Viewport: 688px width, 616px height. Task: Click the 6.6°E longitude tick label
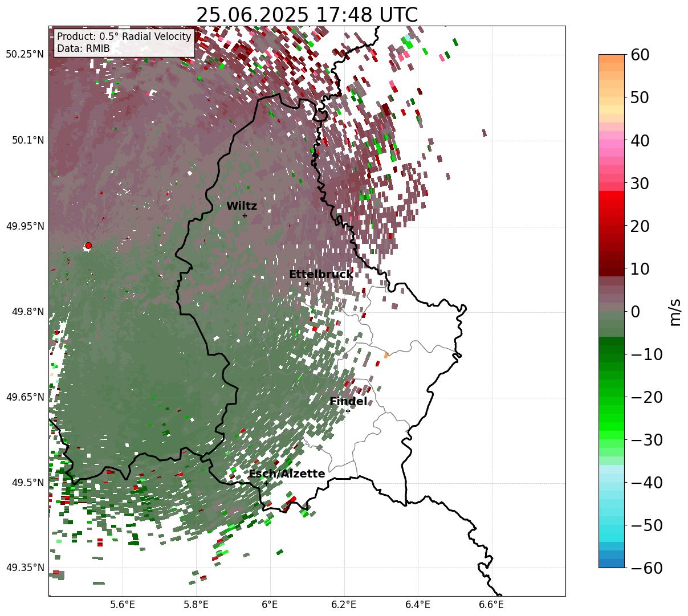[x=491, y=605]
